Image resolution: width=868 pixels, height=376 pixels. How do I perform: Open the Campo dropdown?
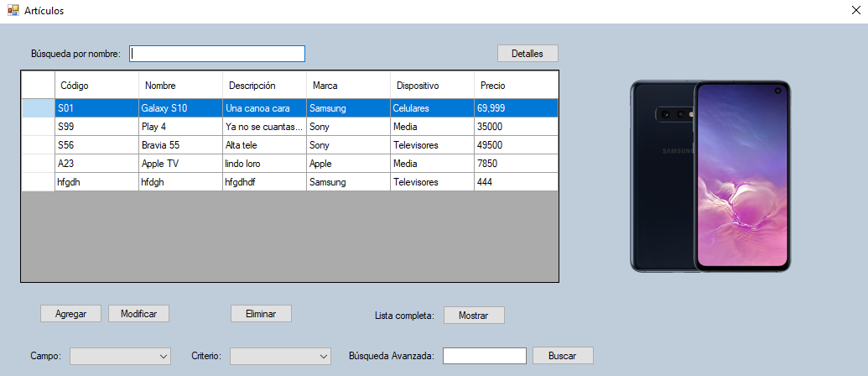click(x=120, y=356)
